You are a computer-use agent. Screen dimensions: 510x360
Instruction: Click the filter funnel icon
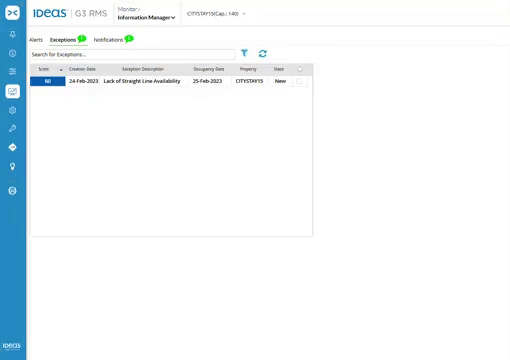(x=244, y=53)
